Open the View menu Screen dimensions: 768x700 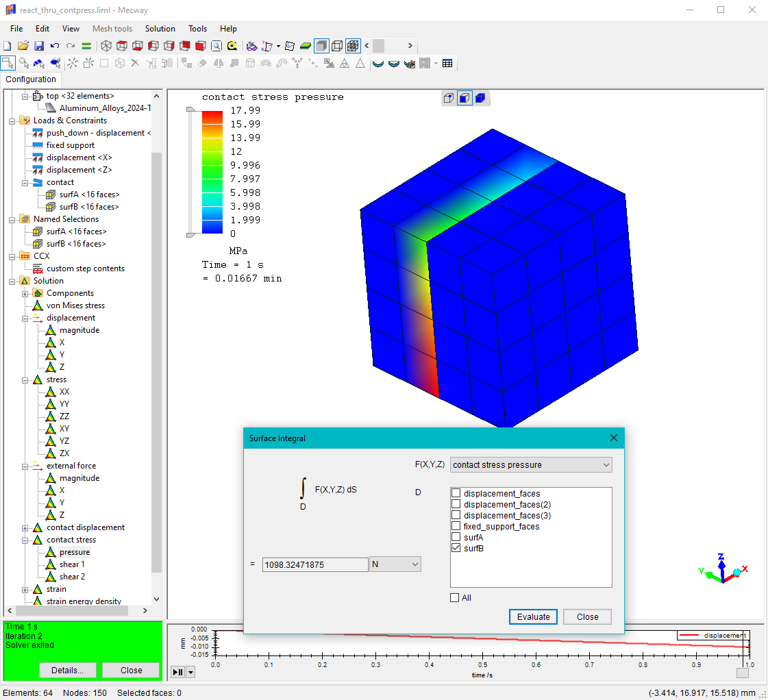pos(71,29)
